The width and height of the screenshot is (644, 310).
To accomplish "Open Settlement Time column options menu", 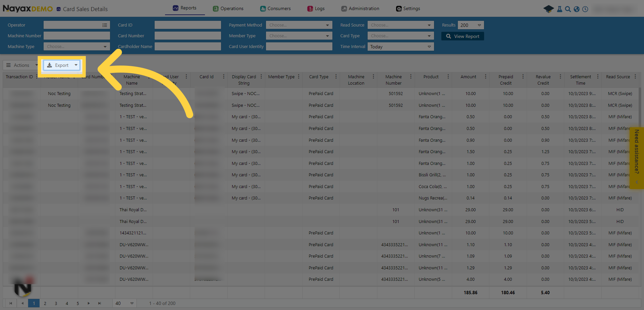I will [598, 77].
